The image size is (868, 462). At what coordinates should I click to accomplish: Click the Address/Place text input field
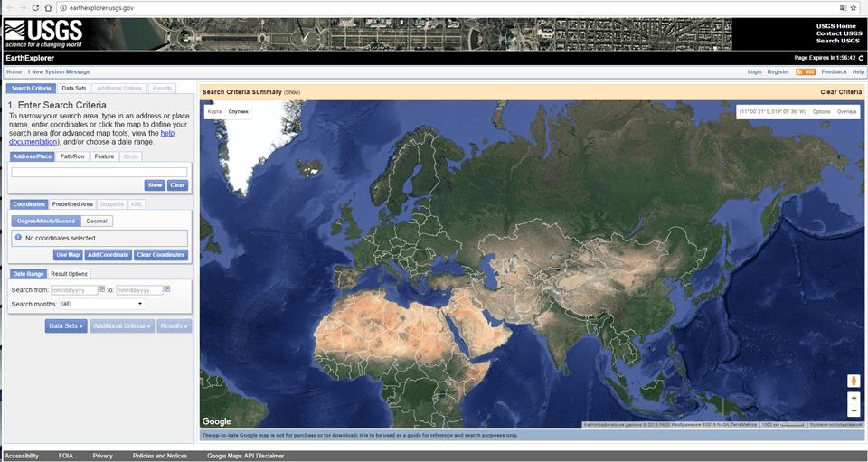99,172
